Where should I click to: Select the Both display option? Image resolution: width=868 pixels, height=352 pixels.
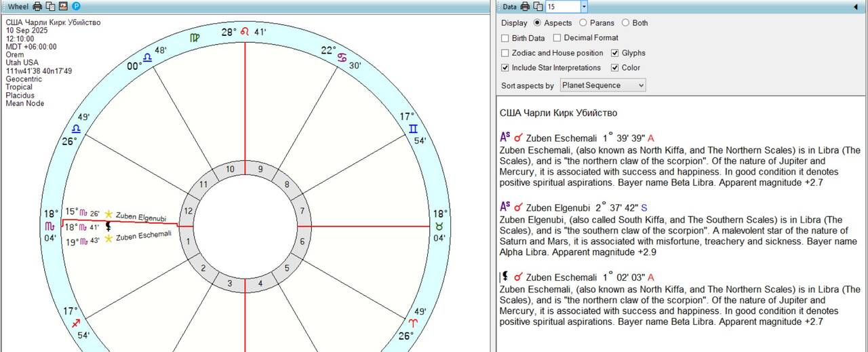(625, 23)
